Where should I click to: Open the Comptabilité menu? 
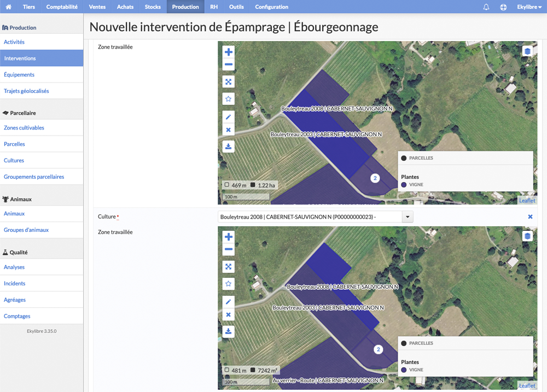point(62,7)
